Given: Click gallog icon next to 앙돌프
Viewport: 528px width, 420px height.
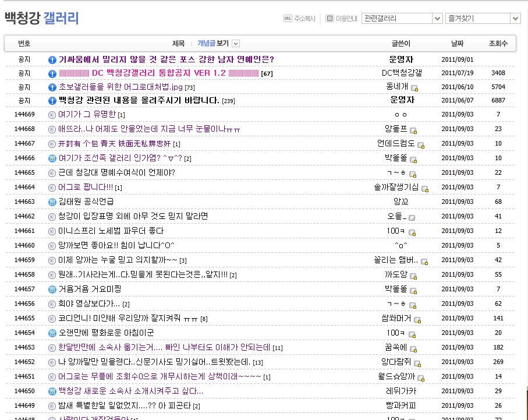Looking at the screenshot, I should click(413, 130).
